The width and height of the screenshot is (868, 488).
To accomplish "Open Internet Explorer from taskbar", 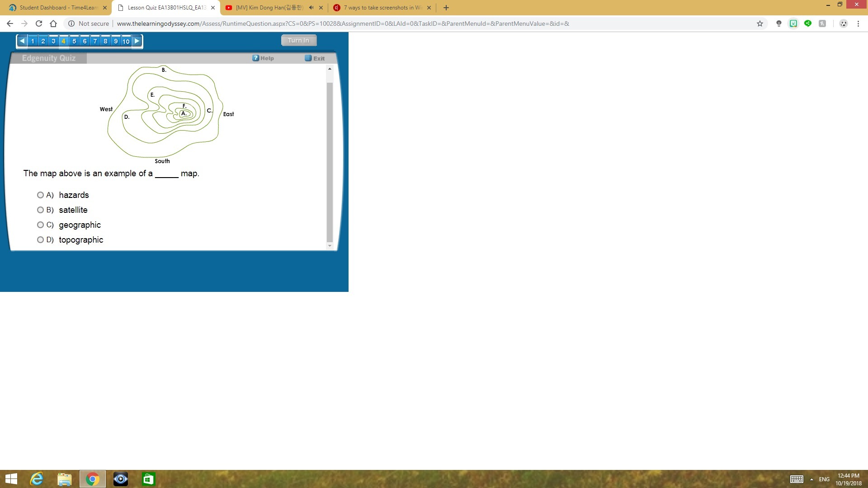I will pos(37,479).
